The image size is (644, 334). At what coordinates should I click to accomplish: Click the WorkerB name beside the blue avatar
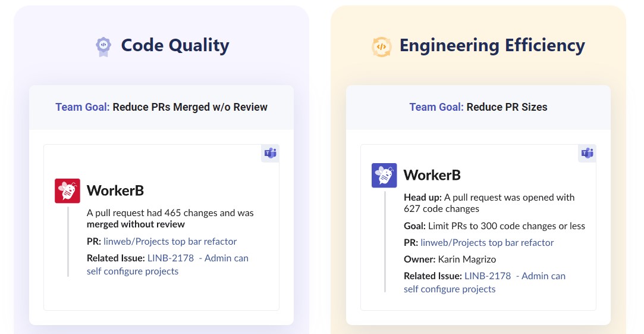click(x=432, y=175)
